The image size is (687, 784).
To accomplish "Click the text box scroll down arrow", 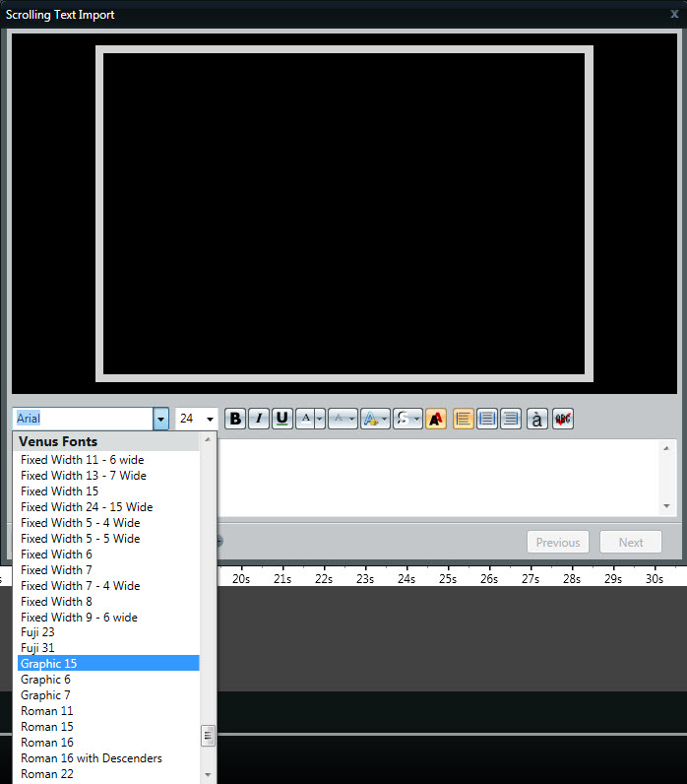I will tap(666, 506).
